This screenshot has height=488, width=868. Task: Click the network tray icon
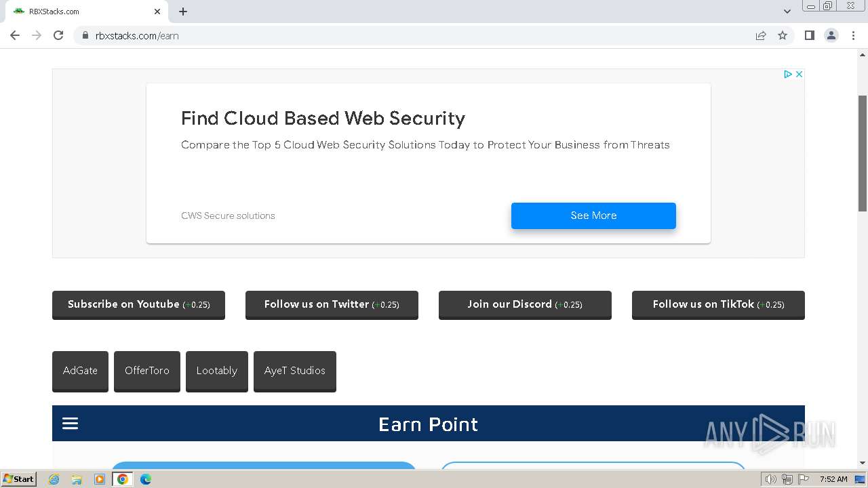tap(787, 479)
